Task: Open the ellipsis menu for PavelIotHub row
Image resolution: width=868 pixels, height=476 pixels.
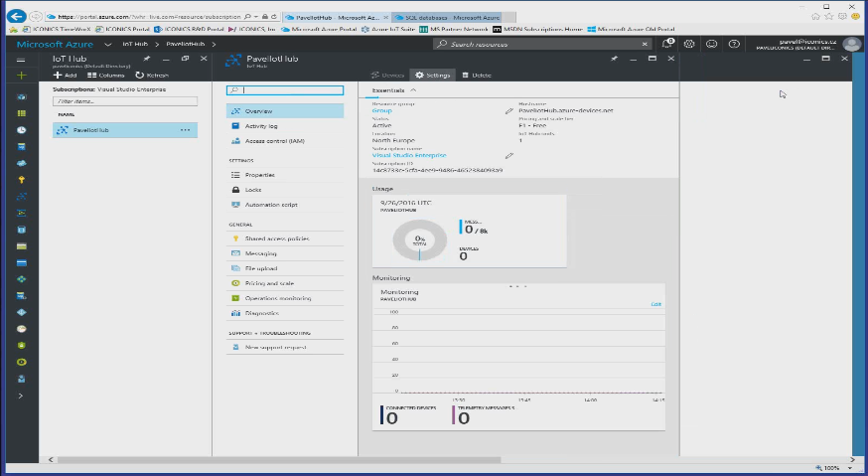Action: [185, 130]
